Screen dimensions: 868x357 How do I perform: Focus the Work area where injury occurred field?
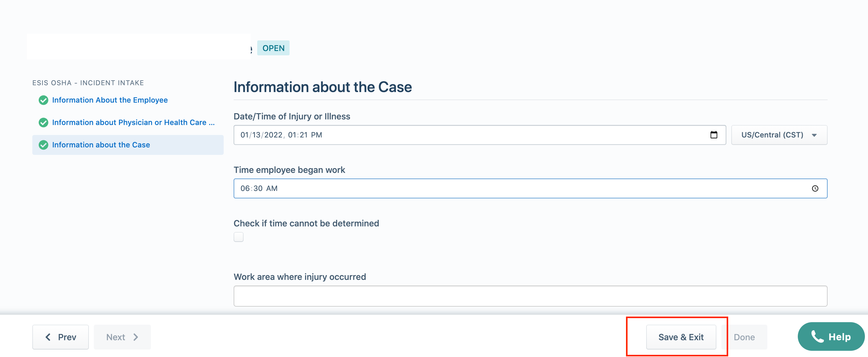pos(530,296)
